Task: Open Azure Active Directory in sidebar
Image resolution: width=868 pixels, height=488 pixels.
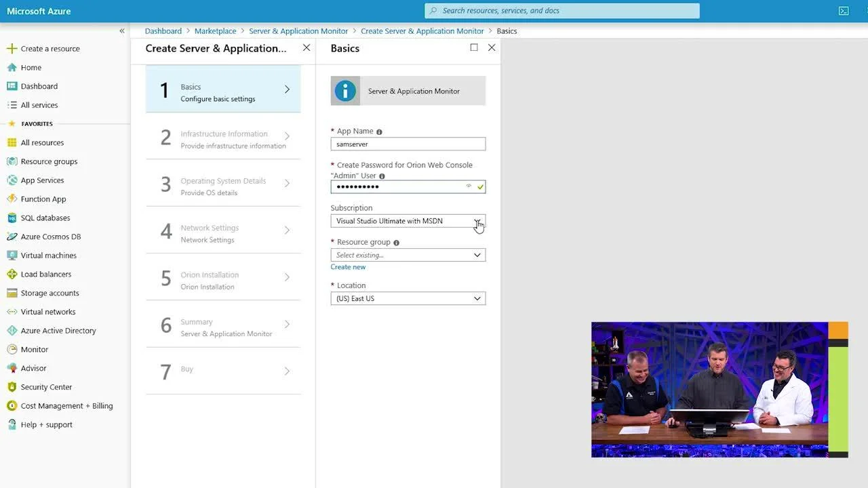Action: [58, 331]
